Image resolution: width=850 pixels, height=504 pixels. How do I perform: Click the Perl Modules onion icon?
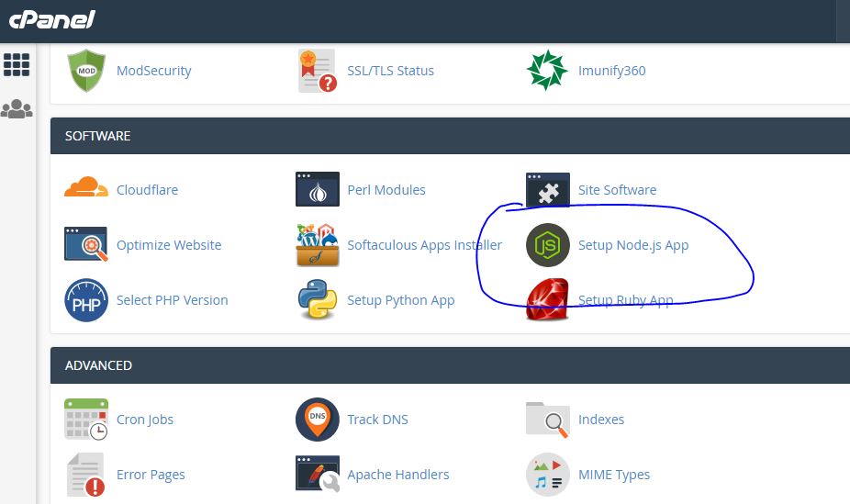tap(317, 189)
